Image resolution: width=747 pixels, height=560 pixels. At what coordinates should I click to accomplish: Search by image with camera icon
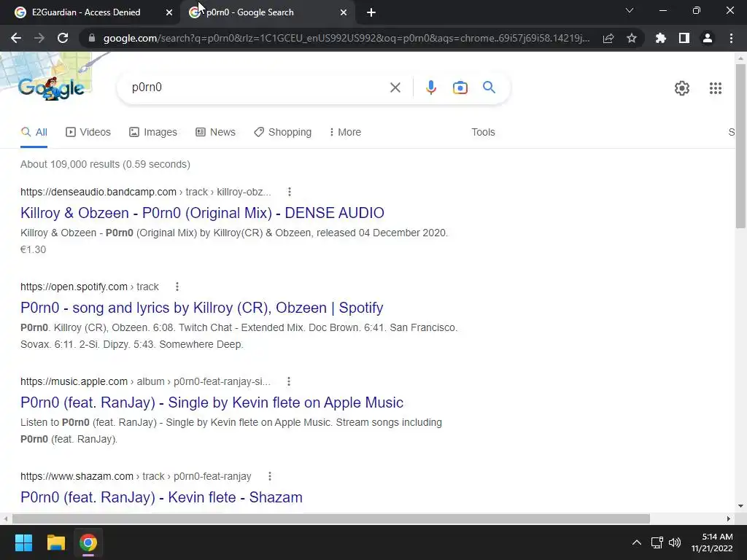pyautogui.click(x=460, y=87)
